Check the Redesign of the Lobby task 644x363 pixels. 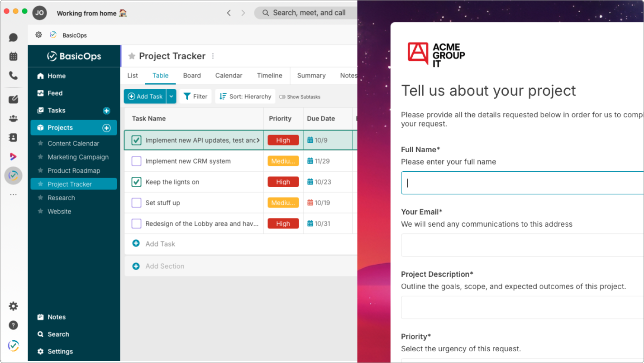pos(136,223)
